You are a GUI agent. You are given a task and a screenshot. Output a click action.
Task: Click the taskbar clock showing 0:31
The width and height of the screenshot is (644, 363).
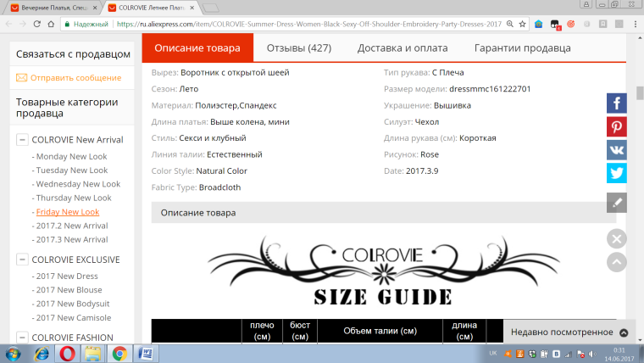(619, 354)
